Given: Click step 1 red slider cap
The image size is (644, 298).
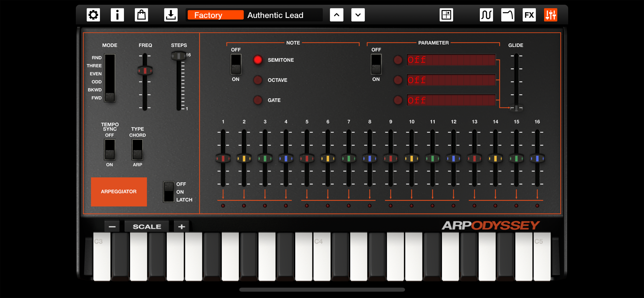Looking at the screenshot, I should click(223, 158).
